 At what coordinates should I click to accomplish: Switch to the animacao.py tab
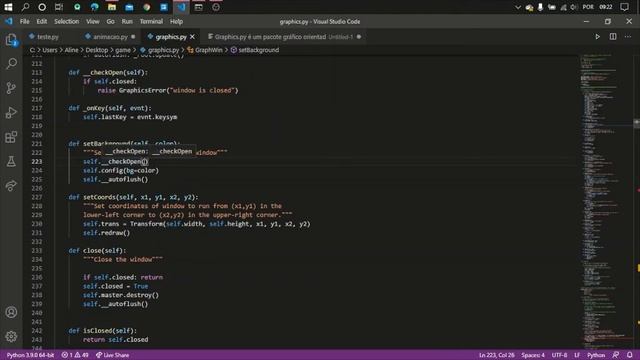point(110,37)
